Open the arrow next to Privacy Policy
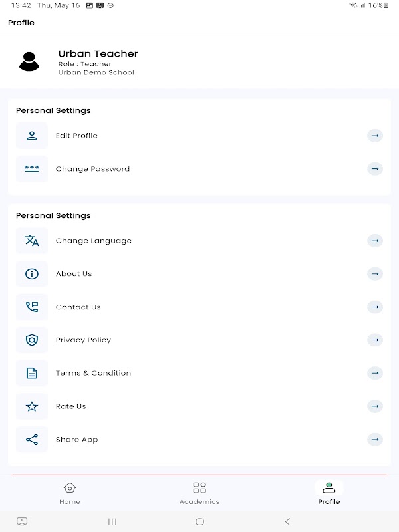The image size is (399, 532). pyautogui.click(x=375, y=340)
